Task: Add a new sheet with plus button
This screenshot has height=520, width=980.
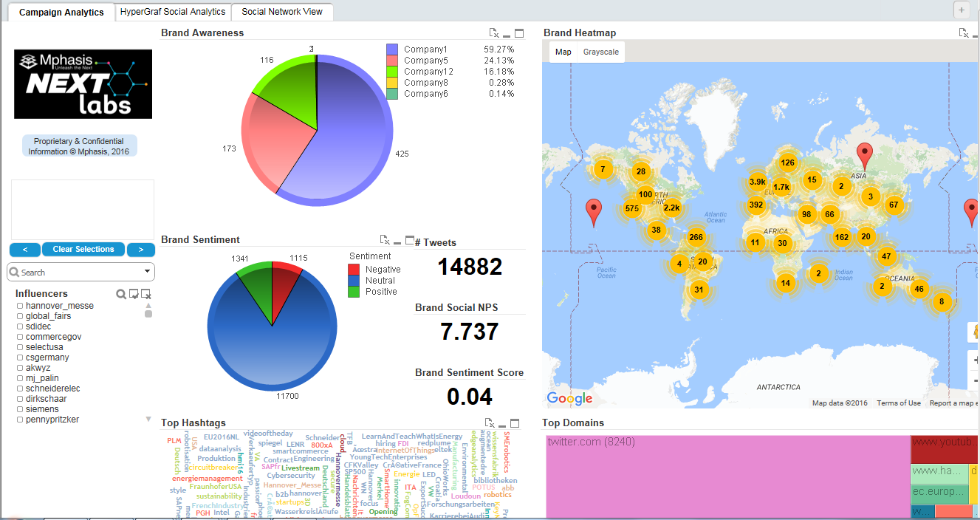Action: point(962,10)
